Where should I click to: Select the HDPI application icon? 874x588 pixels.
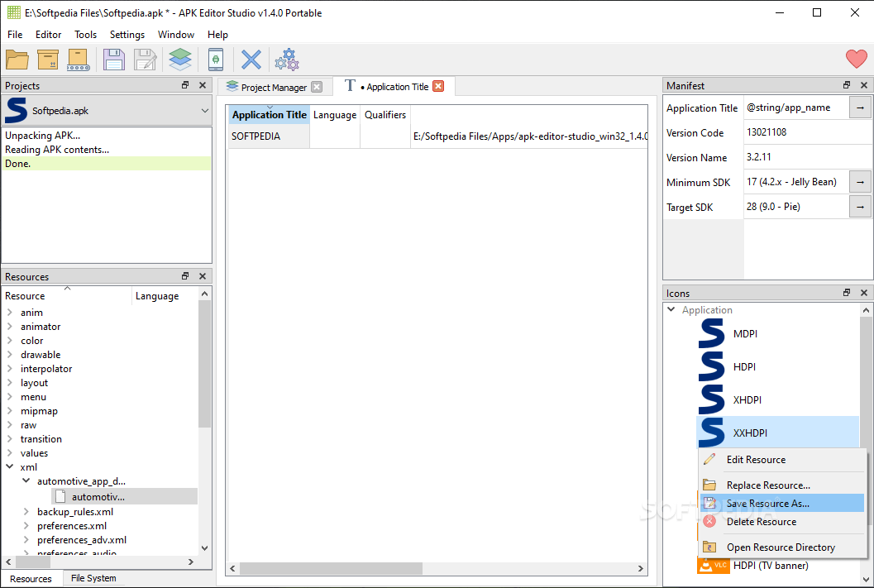pyautogui.click(x=777, y=366)
